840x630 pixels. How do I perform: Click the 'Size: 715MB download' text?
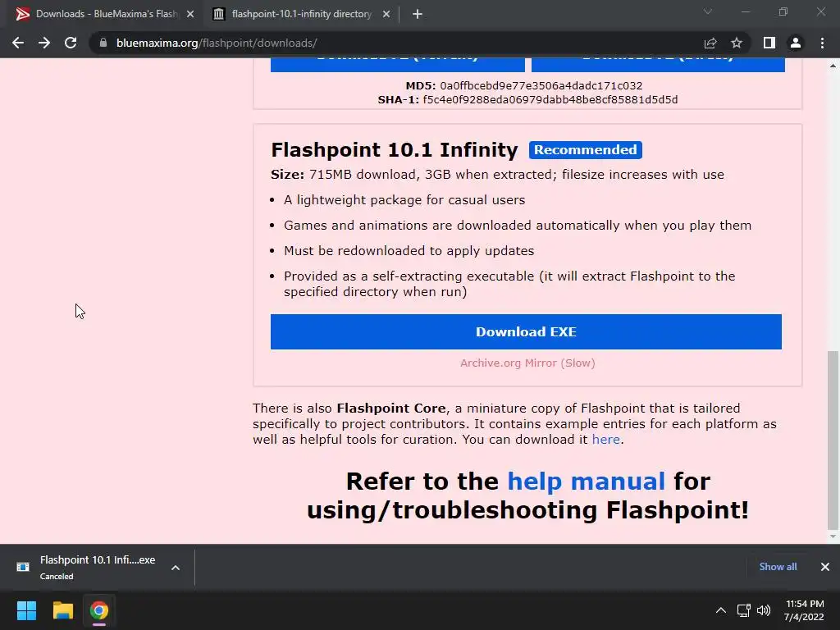coord(344,175)
